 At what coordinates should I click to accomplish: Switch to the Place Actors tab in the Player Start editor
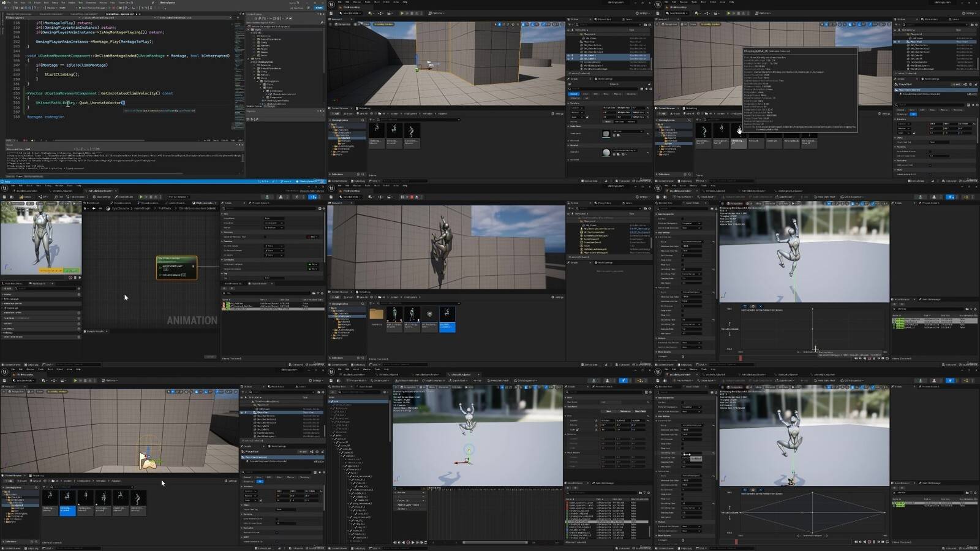coord(277,387)
